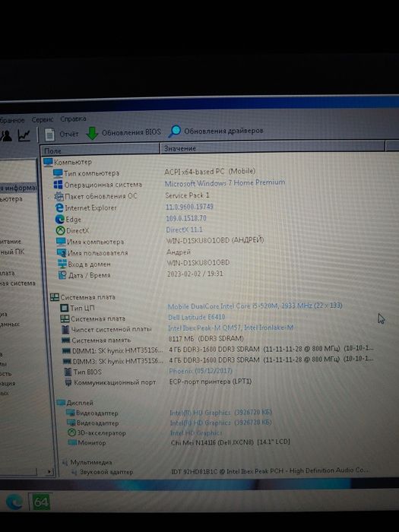Open the Справка menu
This screenshot has height=532, width=399.
[x=73, y=119]
